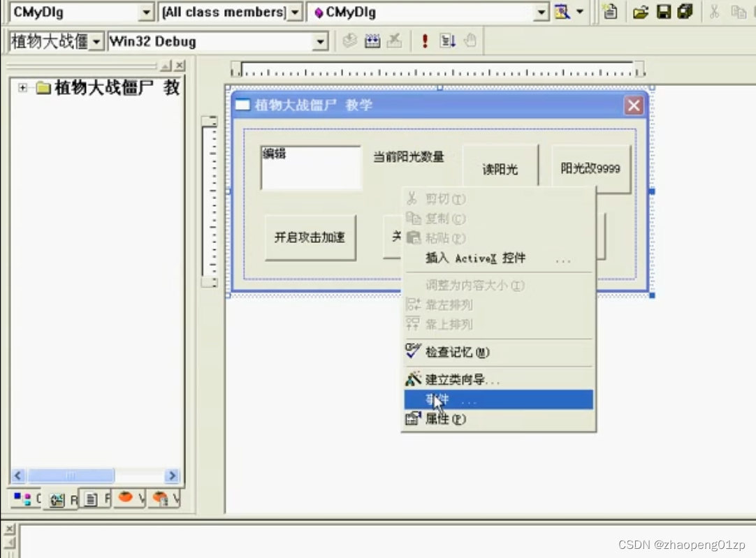Close the workspace panel with X

pos(180,65)
